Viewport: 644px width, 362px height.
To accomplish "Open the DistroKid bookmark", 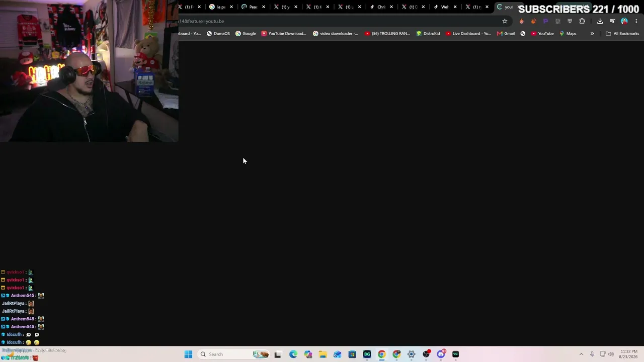I will pos(428,34).
